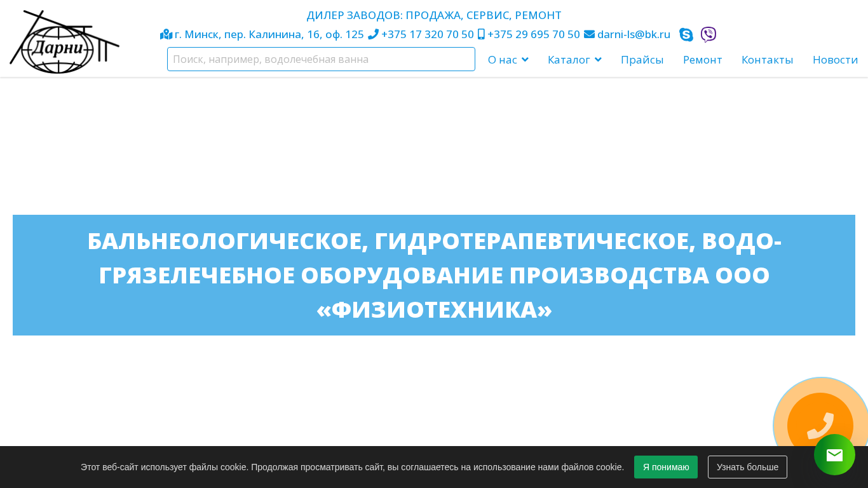This screenshot has width=868, height=488.
Task: Call landline +375 17 320 70 50
Action: (427, 34)
